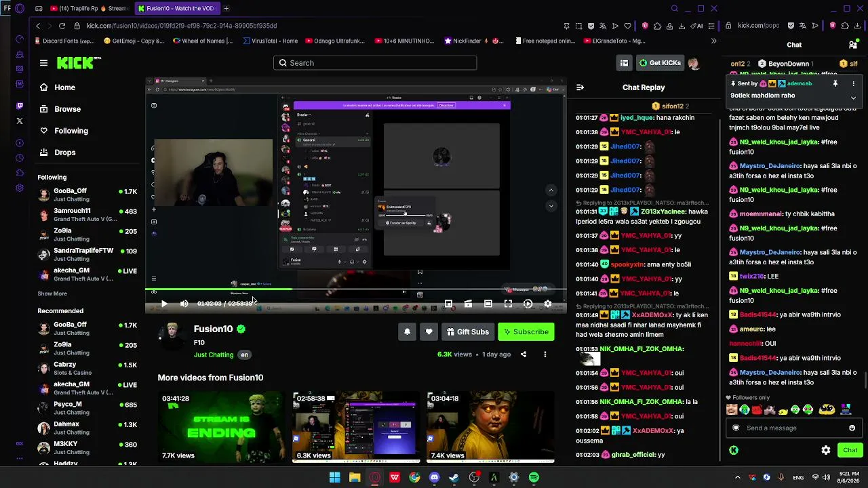Open the 02:58:38 video thumbnail
The width and height of the screenshot is (868, 488).
click(356, 427)
